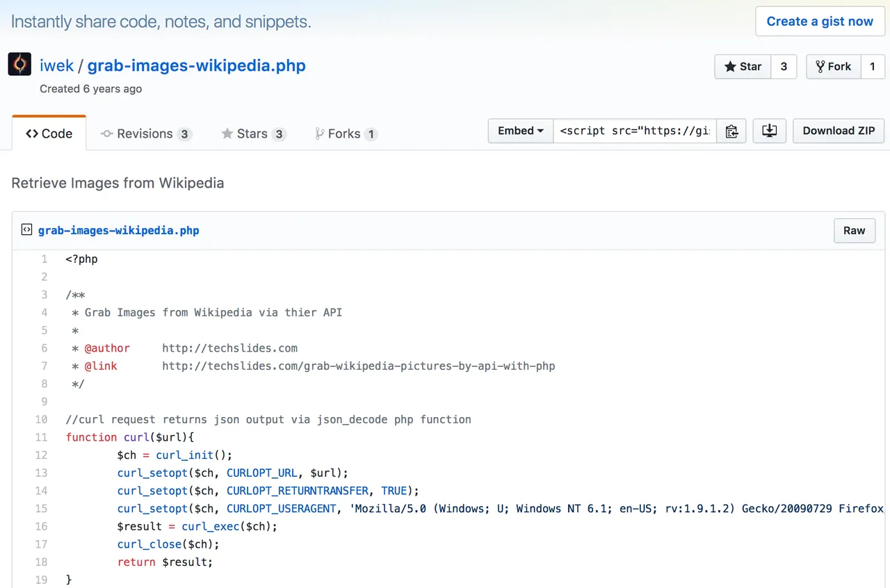Select line number 1
Viewport: 890px width, 588px height.
pyautogui.click(x=44, y=259)
